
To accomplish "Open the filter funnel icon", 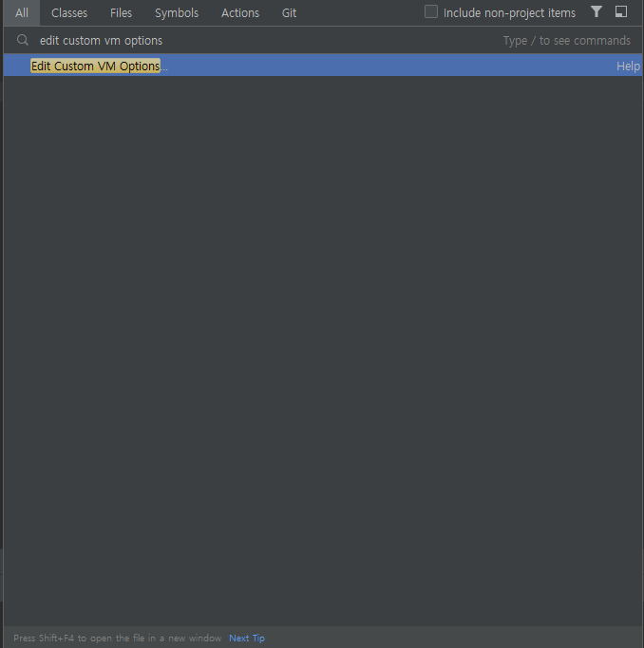I will [x=597, y=11].
